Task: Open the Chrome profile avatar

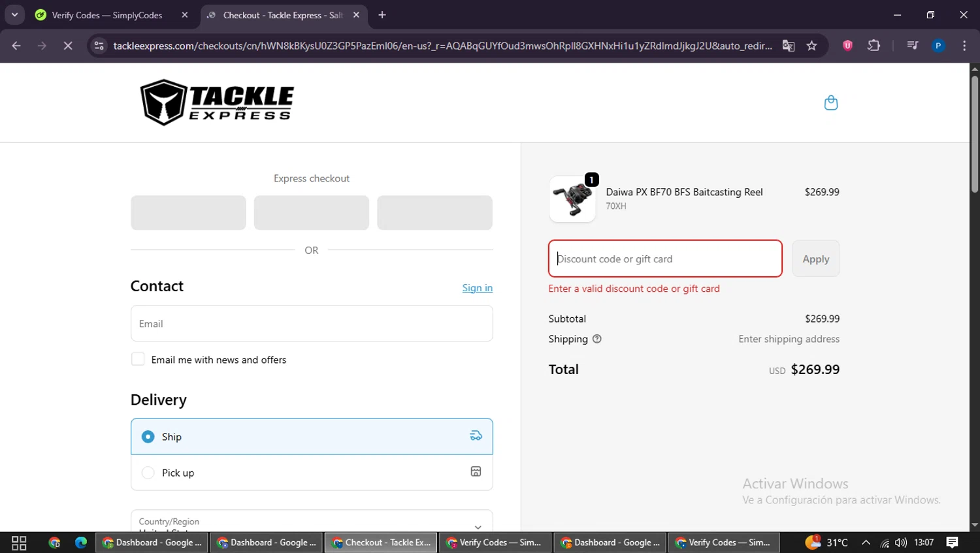Action: [938, 46]
